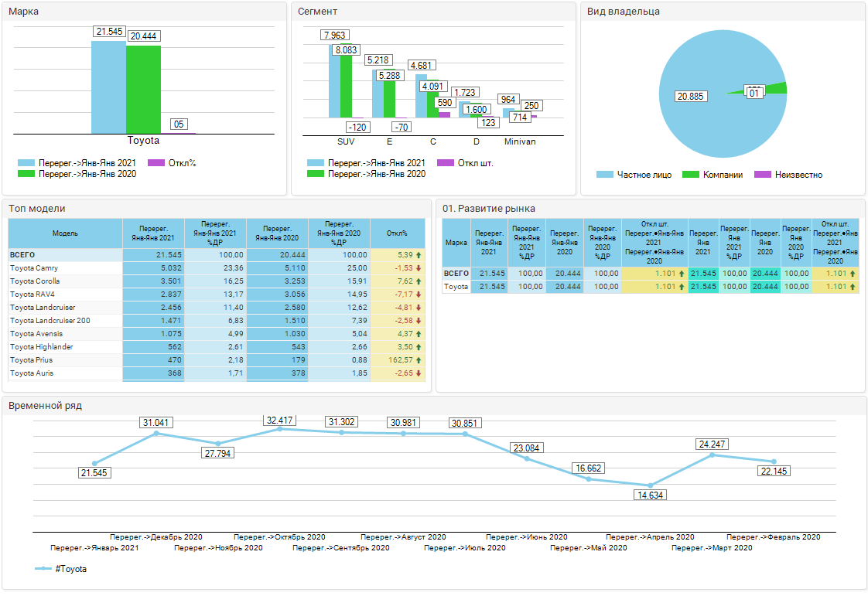Toggle the Откл% legend item in Марка chart

[171, 163]
